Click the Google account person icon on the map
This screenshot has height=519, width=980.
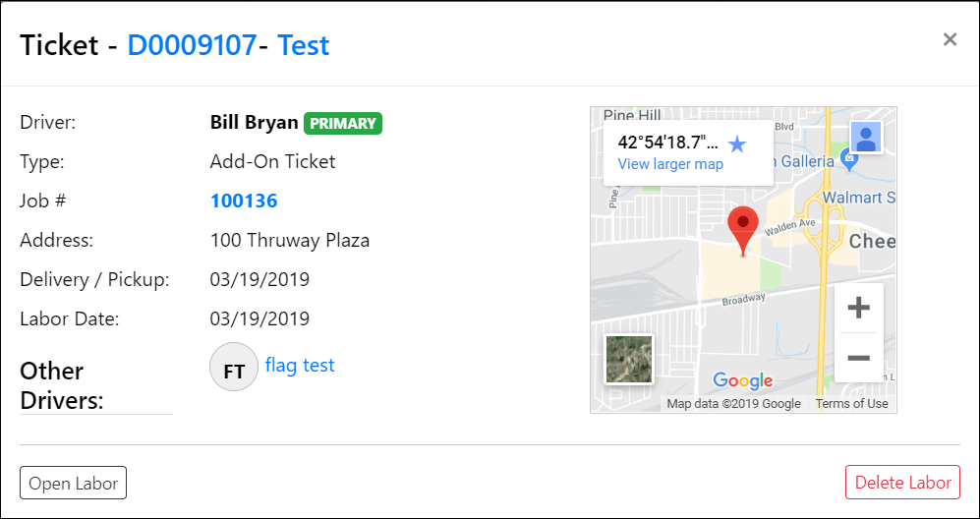tap(865, 138)
